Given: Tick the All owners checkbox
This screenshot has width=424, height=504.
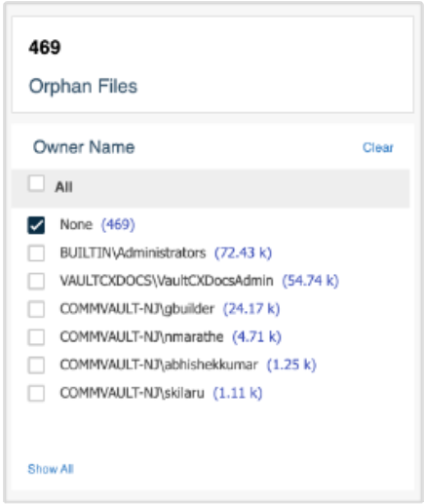Looking at the screenshot, I should pos(36,183).
